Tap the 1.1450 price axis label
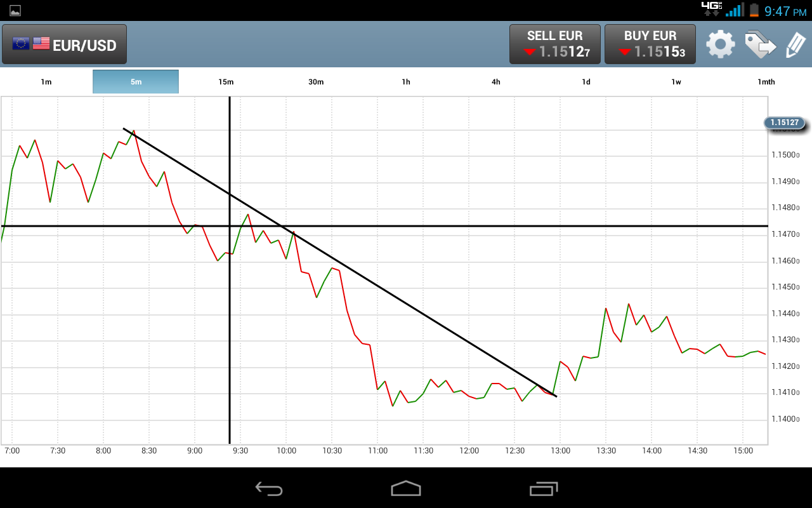 (x=785, y=287)
